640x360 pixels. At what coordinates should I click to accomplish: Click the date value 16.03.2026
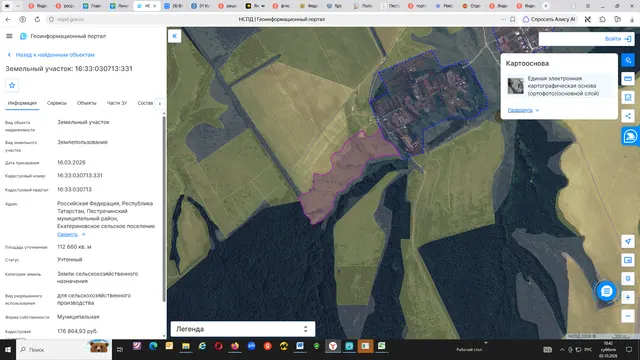click(71, 162)
